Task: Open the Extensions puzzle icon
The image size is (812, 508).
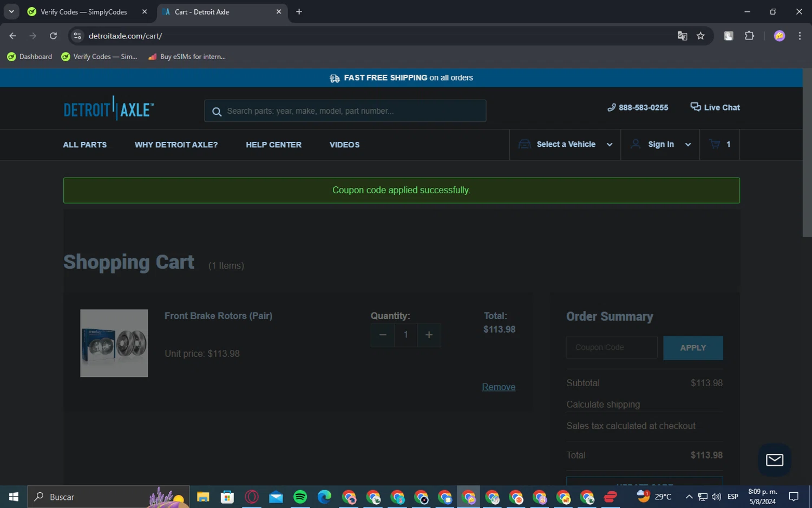Action: (x=749, y=36)
